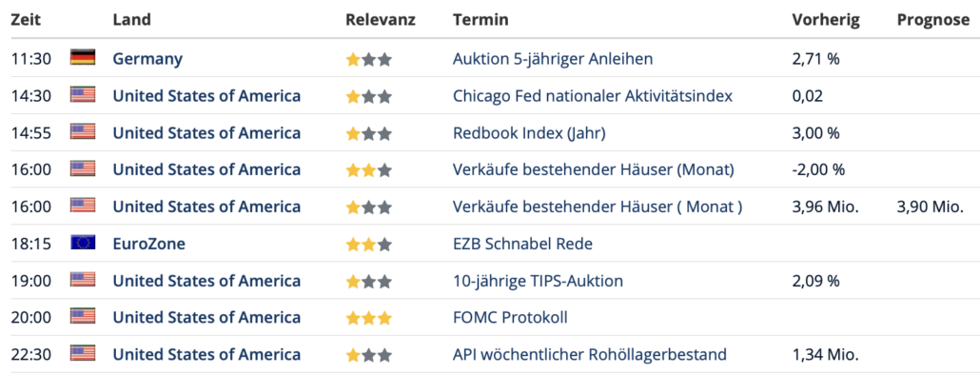Click US flag in 14:30 row
Image resolution: width=980 pixels, height=374 pixels.
(x=83, y=96)
